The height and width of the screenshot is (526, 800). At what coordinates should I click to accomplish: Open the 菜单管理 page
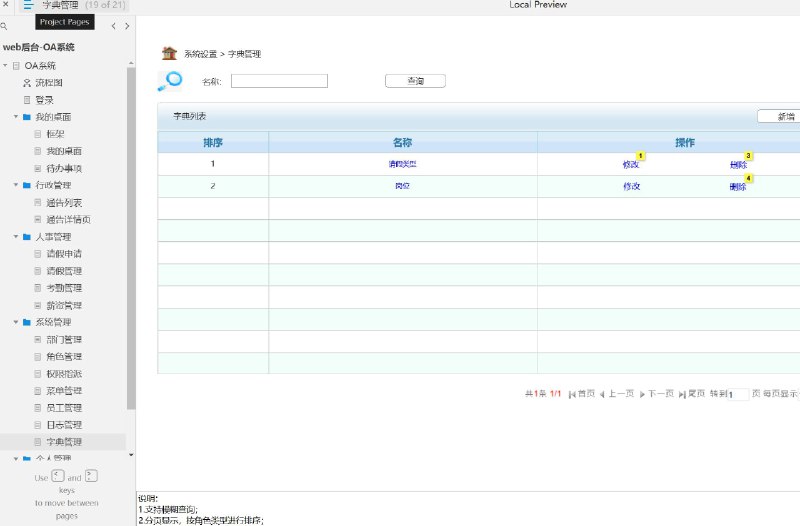(x=64, y=390)
